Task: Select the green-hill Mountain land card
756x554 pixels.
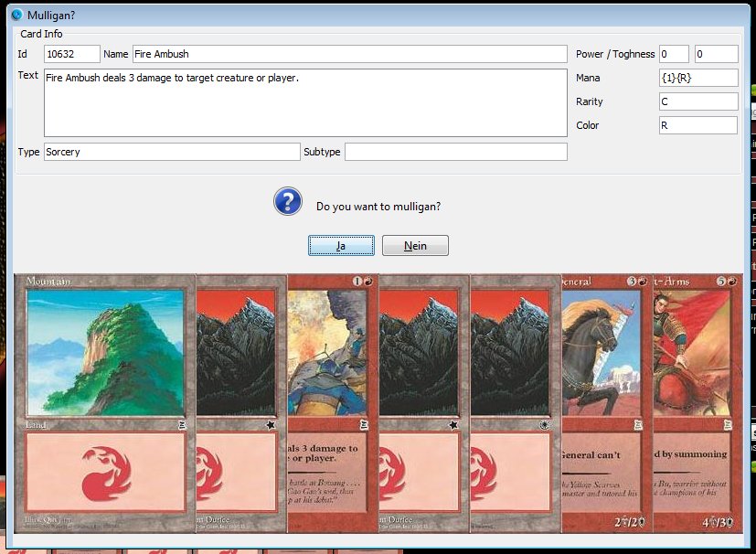Action: (x=104, y=403)
